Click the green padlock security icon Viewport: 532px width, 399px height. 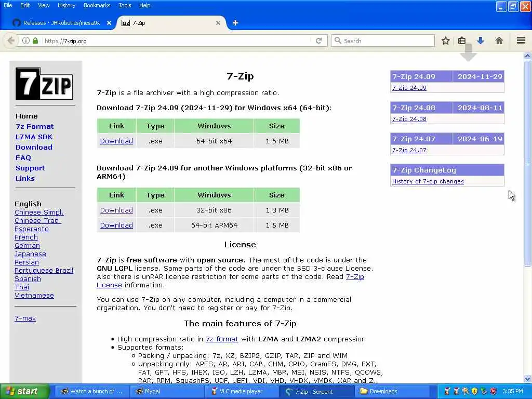click(35, 41)
